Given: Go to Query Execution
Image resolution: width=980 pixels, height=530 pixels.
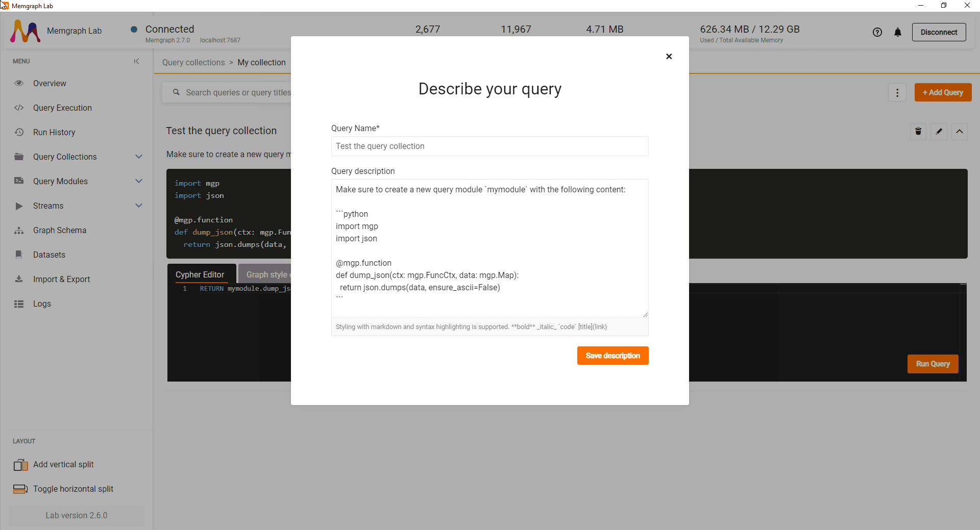Looking at the screenshot, I should pos(62,108).
